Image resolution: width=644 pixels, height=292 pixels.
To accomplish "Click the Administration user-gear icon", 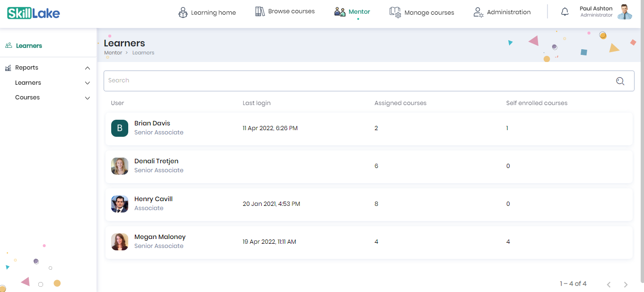I will pyautogui.click(x=478, y=12).
